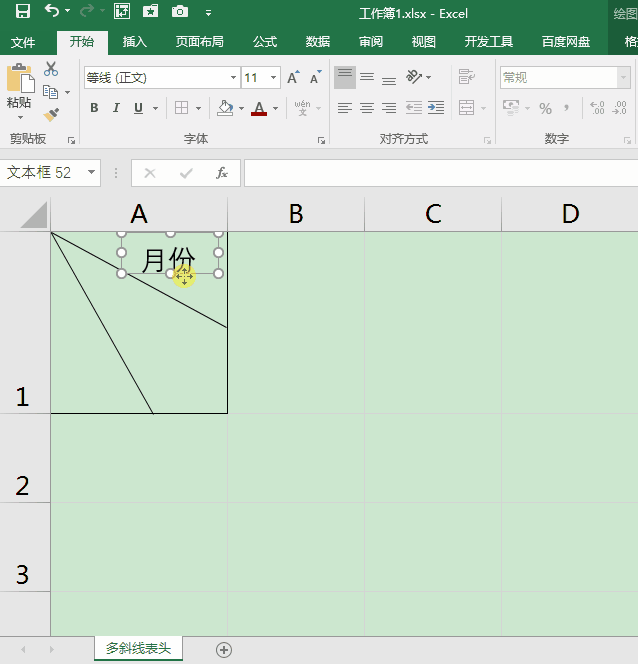Open the font size dropdown showing 11
This screenshot has width=638, height=664.
pyautogui.click(x=273, y=77)
